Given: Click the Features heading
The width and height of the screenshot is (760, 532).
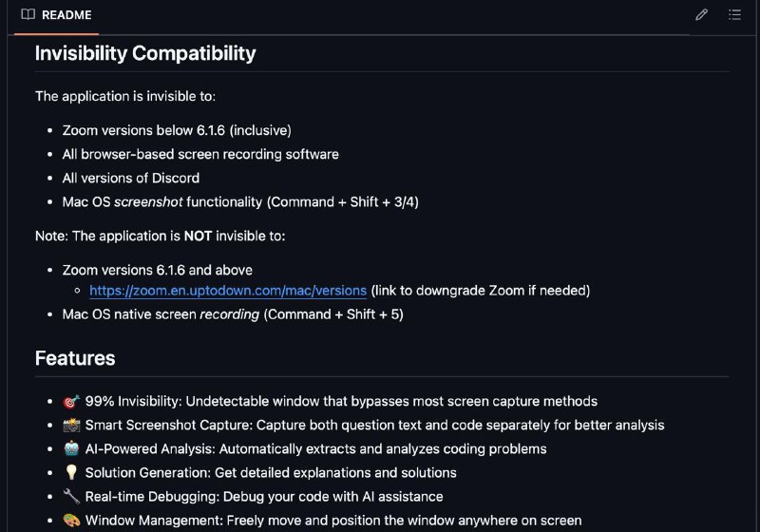Looking at the screenshot, I should click(75, 358).
